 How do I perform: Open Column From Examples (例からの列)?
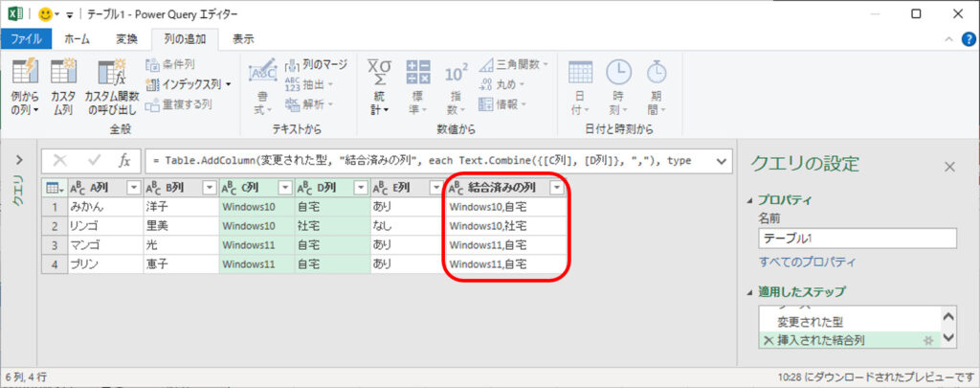coord(25,87)
